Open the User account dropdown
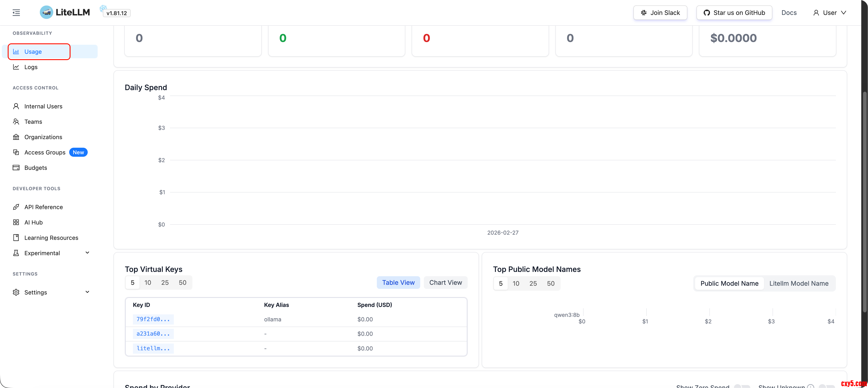This screenshot has height=388, width=868. pos(829,13)
